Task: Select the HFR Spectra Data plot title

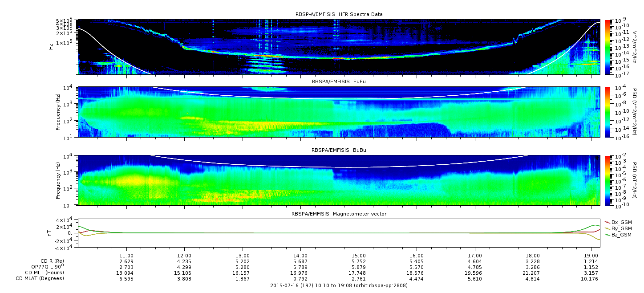Action: [x=339, y=15]
